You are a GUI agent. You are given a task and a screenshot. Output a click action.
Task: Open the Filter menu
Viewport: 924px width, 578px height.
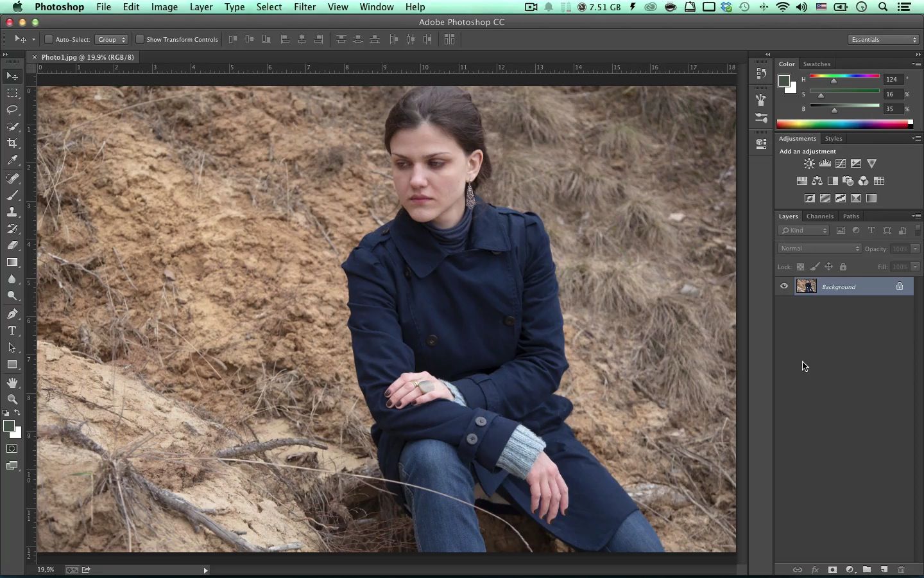304,7
